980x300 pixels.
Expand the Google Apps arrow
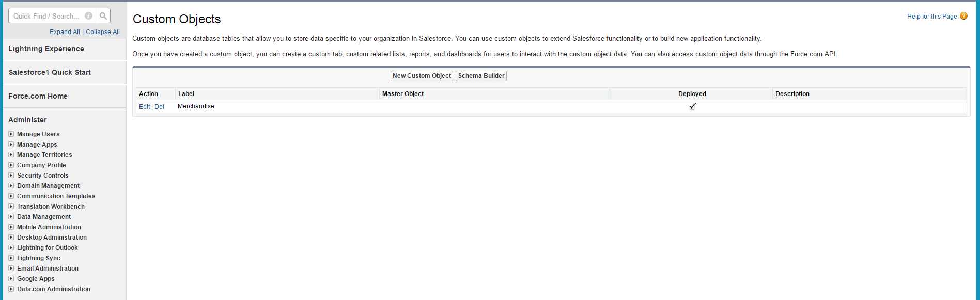click(x=11, y=279)
